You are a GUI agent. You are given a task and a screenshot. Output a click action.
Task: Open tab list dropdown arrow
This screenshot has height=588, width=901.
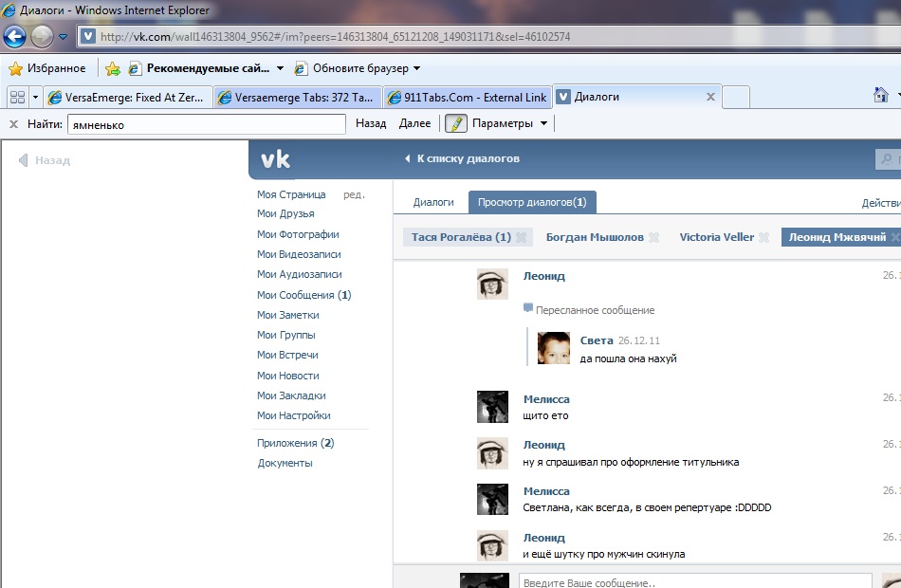pyautogui.click(x=35, y=97)
